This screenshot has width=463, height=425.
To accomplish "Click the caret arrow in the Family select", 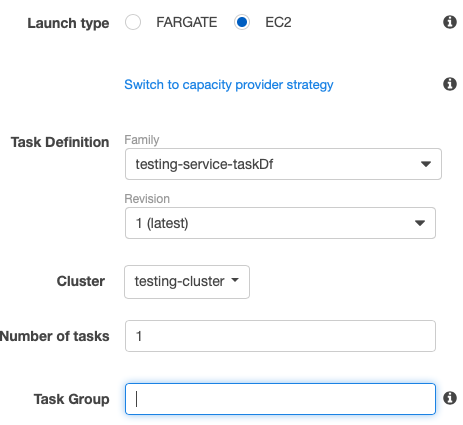I will point(426,164).
